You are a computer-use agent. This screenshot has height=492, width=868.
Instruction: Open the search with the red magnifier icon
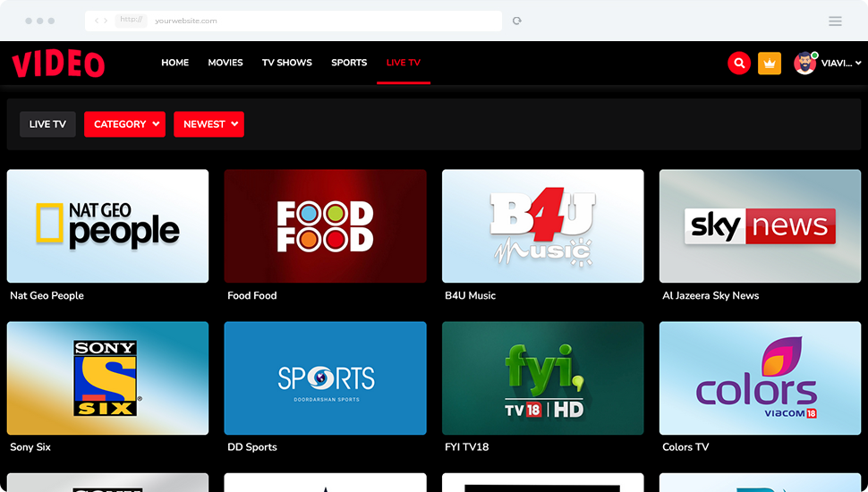click(739, 64)
